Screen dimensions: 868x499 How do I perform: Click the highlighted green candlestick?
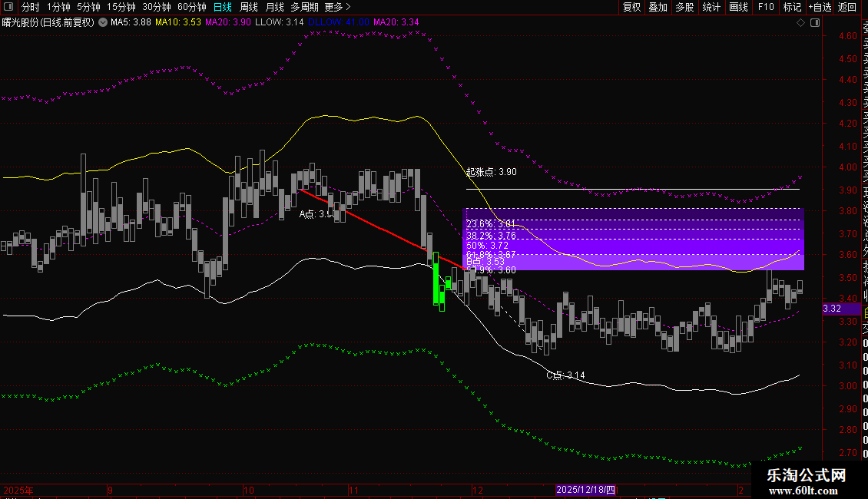pos(436,278)
